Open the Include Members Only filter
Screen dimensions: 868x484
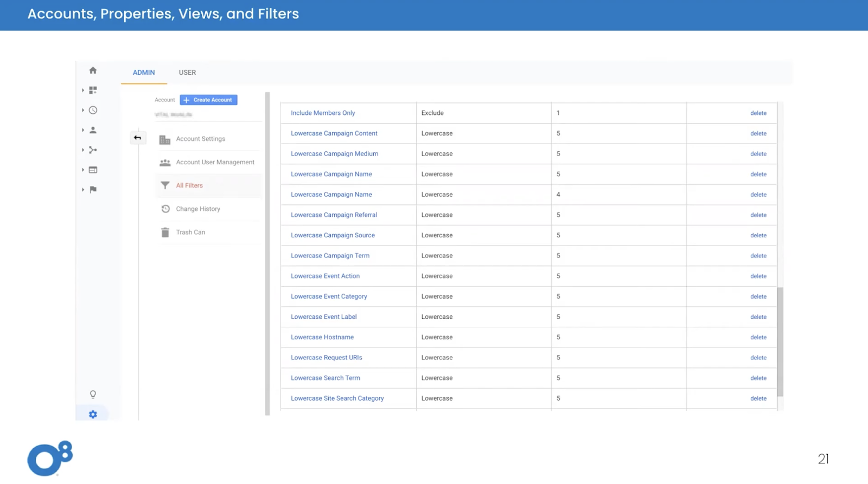323,113
